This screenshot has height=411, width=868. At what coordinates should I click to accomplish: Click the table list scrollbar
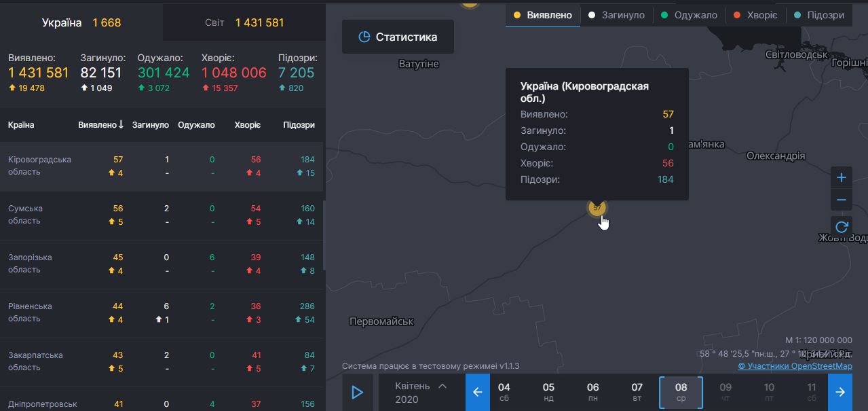[x=324, y=234]
